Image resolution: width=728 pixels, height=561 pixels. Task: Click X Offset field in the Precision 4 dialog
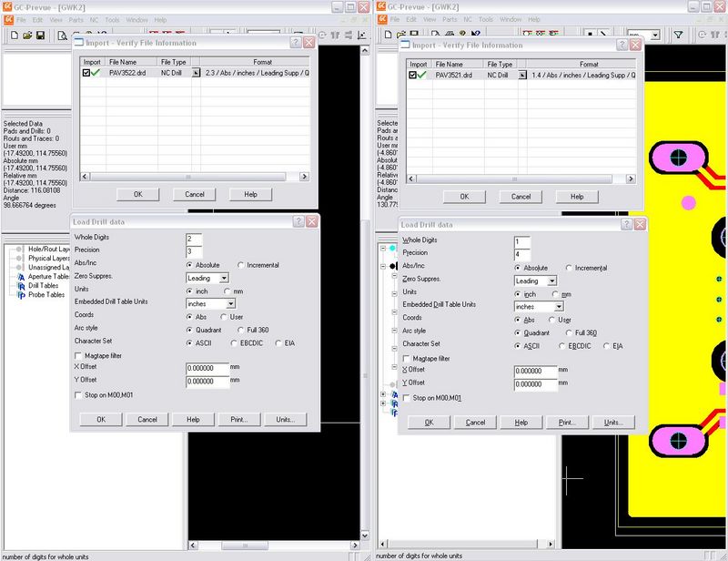pyautogui.click(x=534, y=371)
